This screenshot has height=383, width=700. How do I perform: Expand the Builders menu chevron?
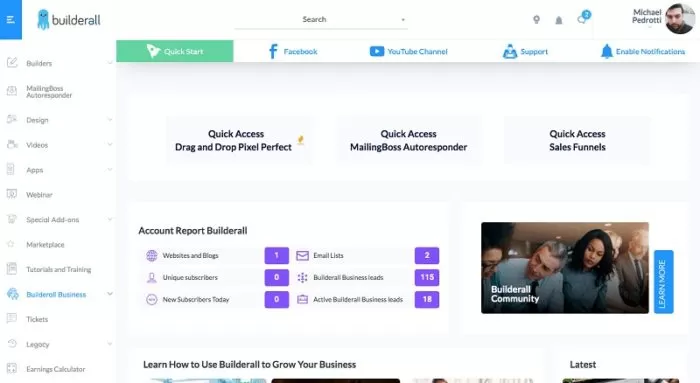[109, 63]
